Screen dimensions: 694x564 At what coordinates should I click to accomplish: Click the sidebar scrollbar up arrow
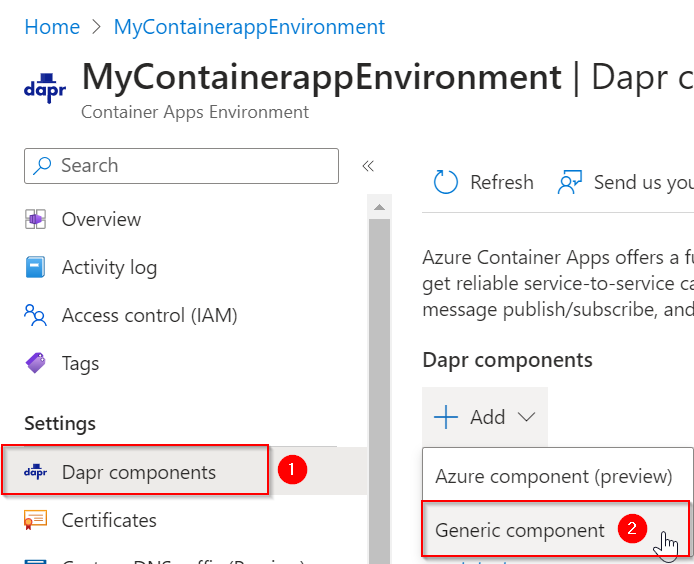pyautogui.click(x=379, y=207)
